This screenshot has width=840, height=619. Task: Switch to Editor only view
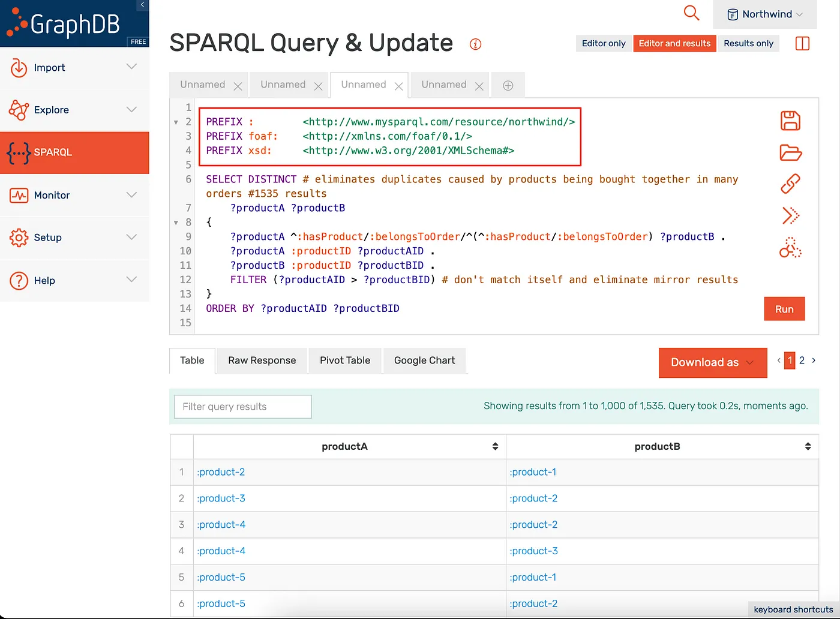click(x=604, y=43)
